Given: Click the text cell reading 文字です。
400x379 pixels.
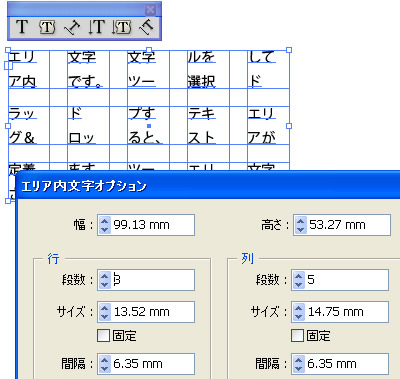Looking at the screenshot, I should click(88, 69).
